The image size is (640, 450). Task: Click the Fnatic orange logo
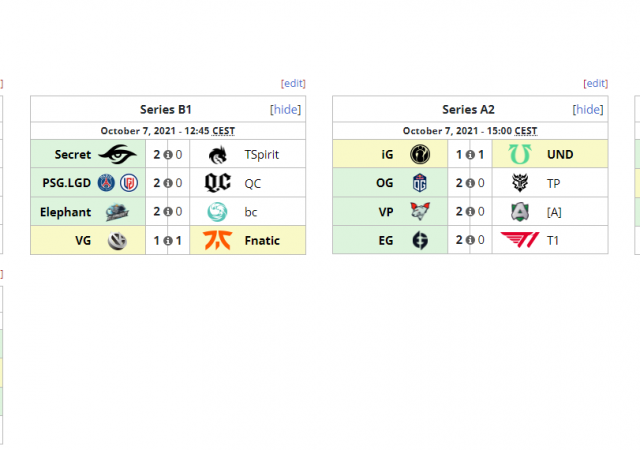pyautogui.click(x=217, y=240)
